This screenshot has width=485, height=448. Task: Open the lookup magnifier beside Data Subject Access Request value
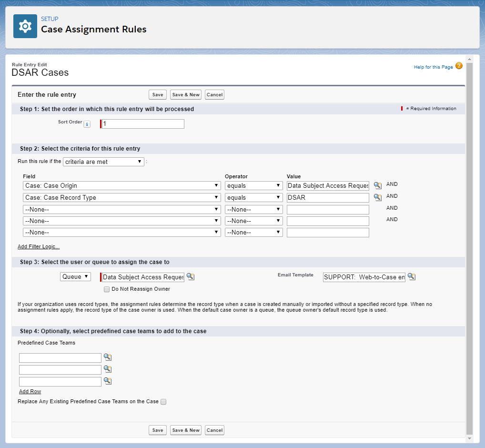377,185
